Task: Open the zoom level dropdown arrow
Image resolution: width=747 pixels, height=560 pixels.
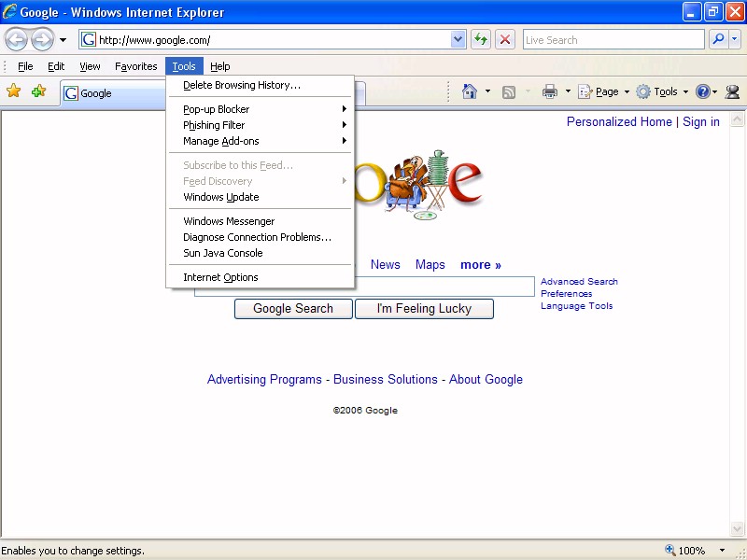Action: [x=724, y=551]
